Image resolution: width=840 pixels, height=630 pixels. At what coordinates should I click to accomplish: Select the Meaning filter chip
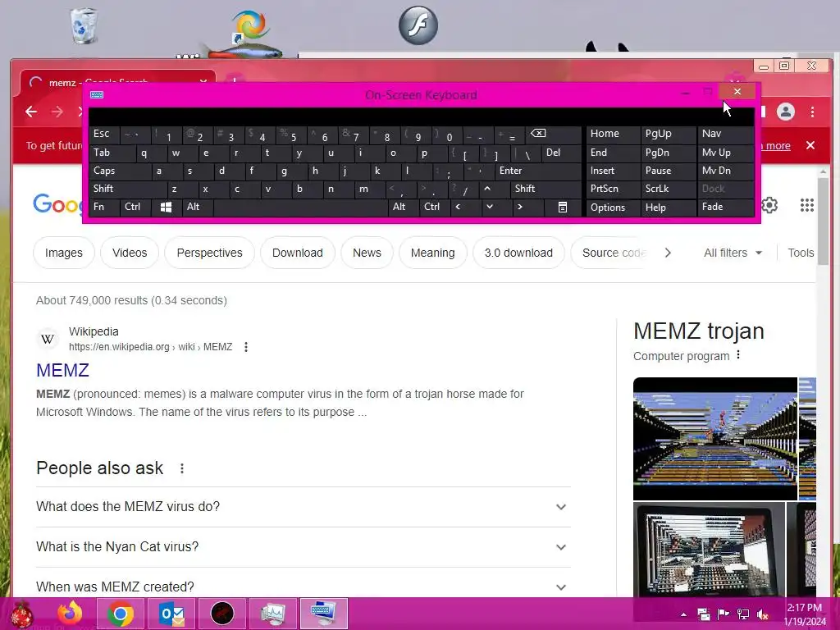click(x=433, y=253)
